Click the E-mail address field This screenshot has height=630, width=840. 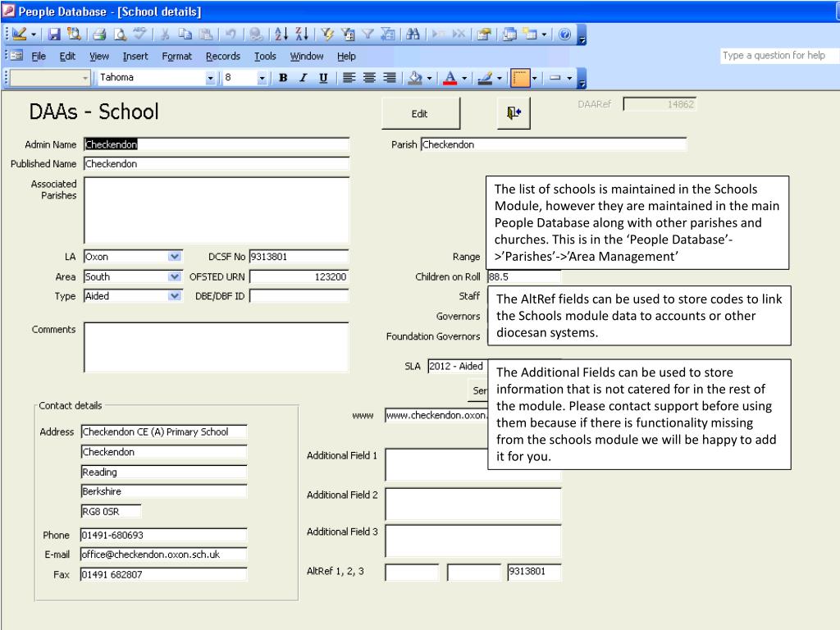pos(163,555)
